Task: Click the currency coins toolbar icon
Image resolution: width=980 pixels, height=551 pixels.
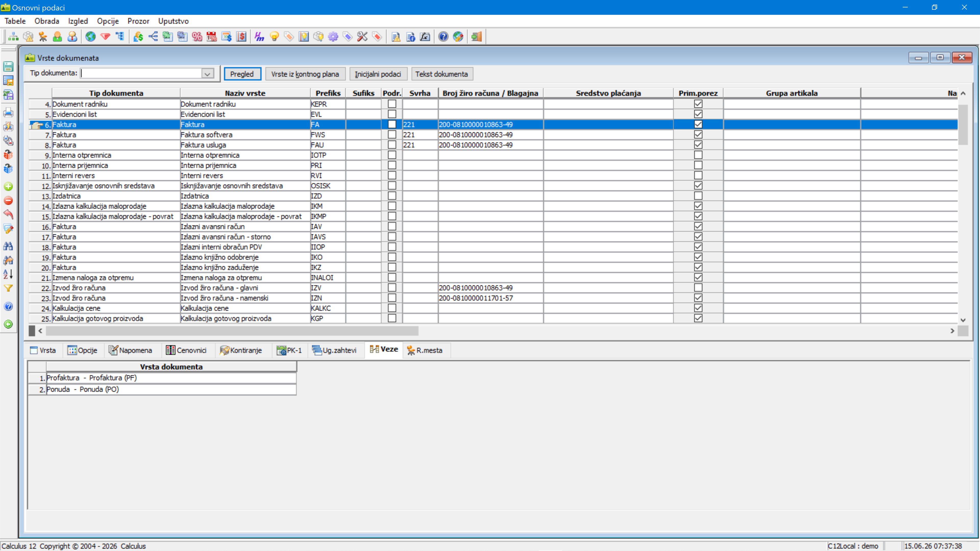Action: 138,36
